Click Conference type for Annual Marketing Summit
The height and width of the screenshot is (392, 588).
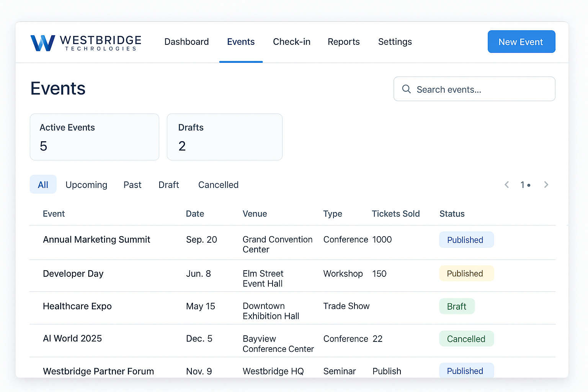(346, 240)
